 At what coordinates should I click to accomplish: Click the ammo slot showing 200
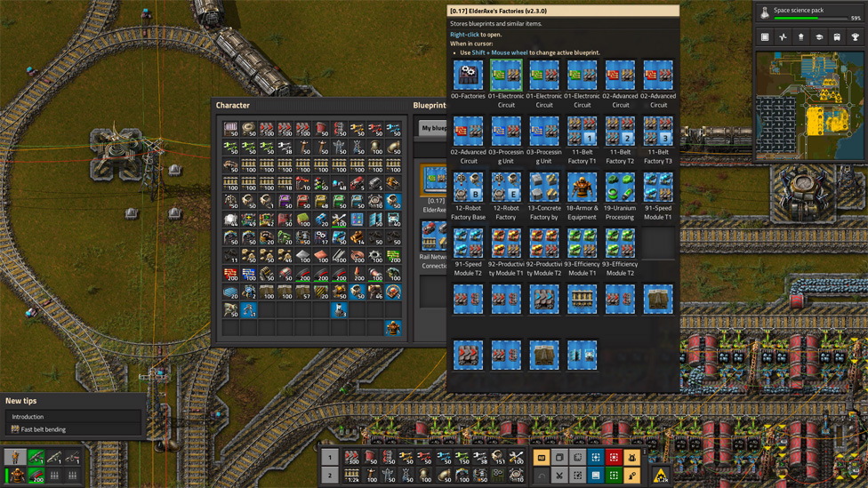point(36,476)
